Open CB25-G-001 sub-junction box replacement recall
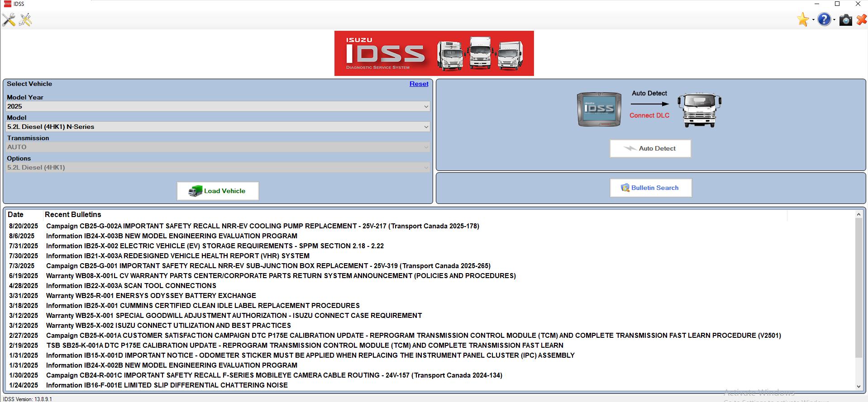The height and width of the screenshot is (402, 868). tap(268, 266)
